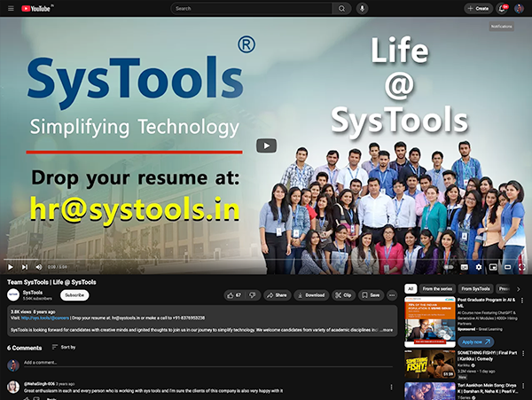Screen dimensions: 532x400
Task: Select the From SysTools chip
Action: (x=475, y=289)
